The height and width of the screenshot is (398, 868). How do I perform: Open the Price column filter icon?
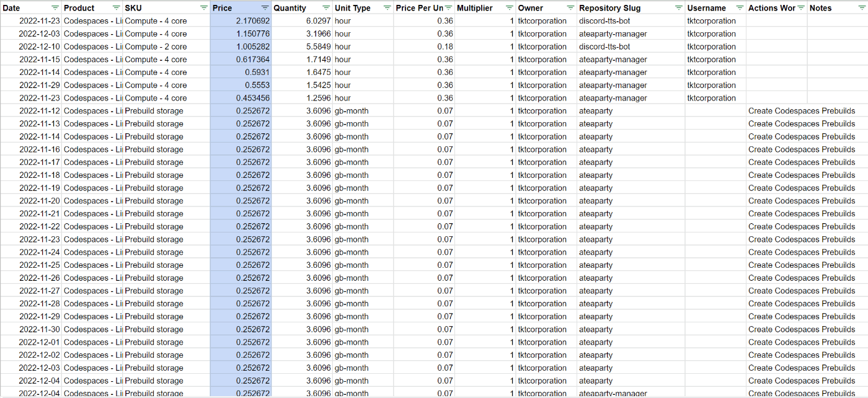265,8
